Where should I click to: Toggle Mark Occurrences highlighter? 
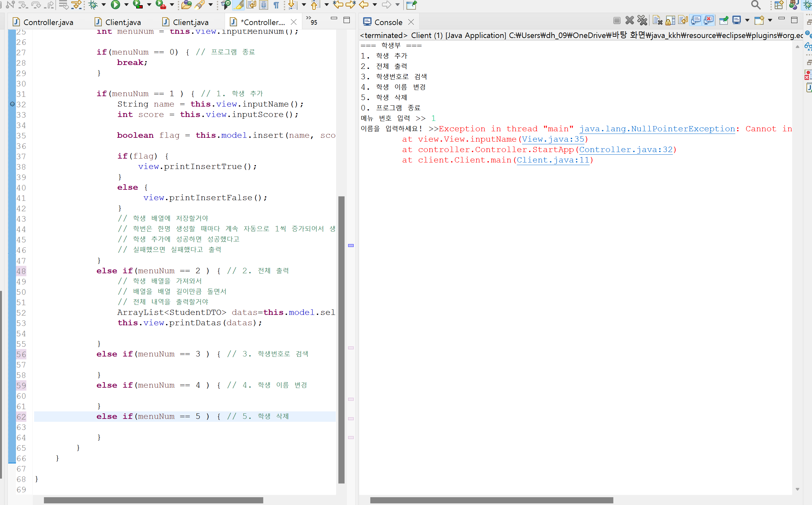[x=239, y=4]
